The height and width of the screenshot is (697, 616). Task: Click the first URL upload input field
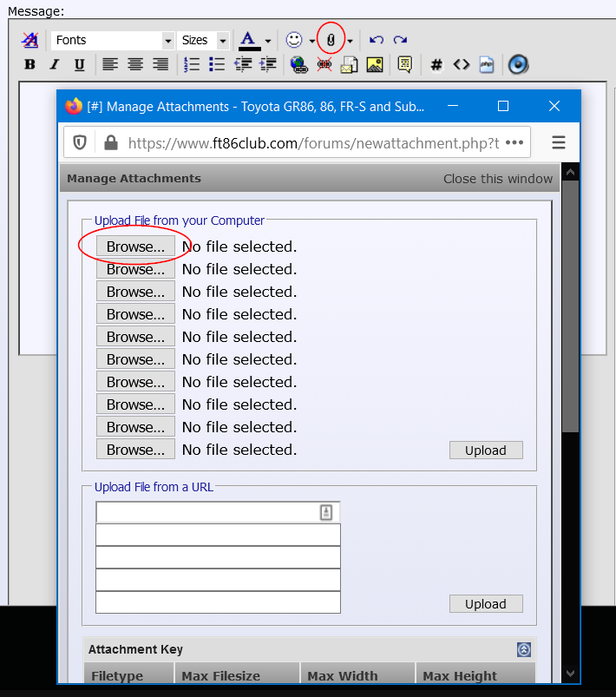(x=208, y=512)
